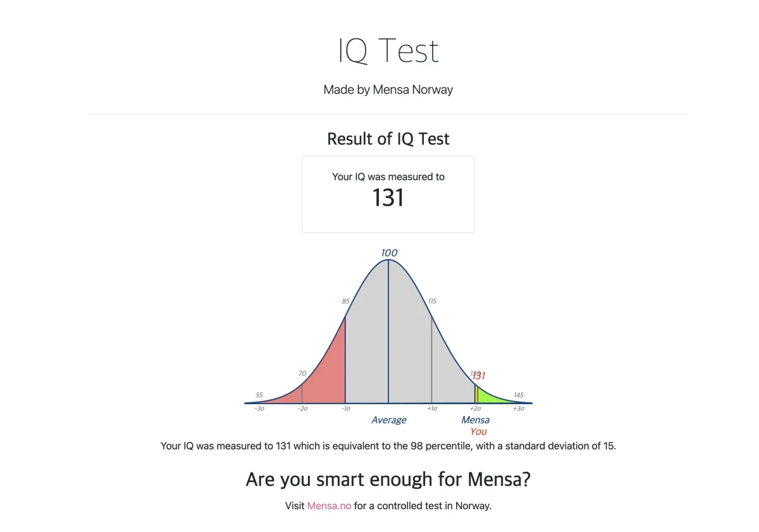The height and width of the screenshot is (532, 759).
Task: Click the "IQ Test" page title
Action: 388,51
